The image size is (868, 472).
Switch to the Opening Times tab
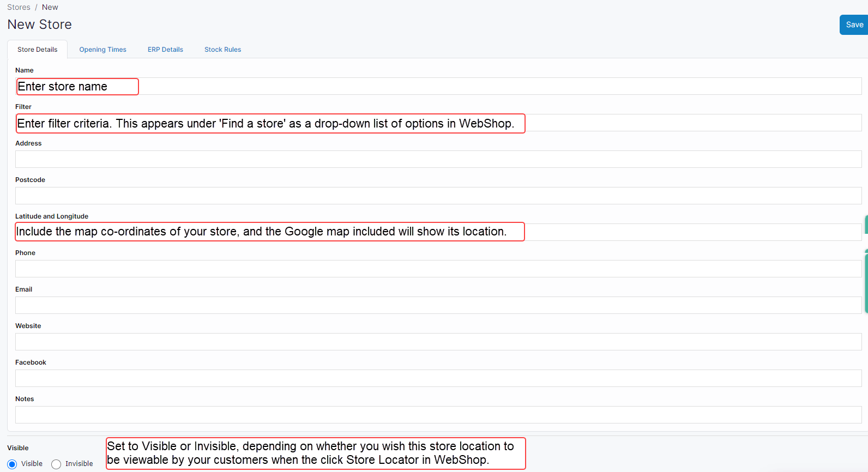click(x=103, y=50)
